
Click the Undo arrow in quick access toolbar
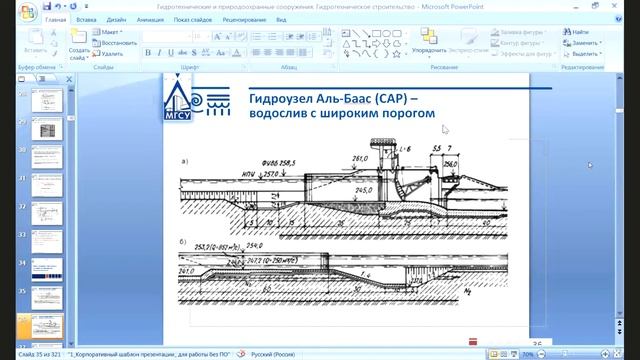(x=58, y=6)
